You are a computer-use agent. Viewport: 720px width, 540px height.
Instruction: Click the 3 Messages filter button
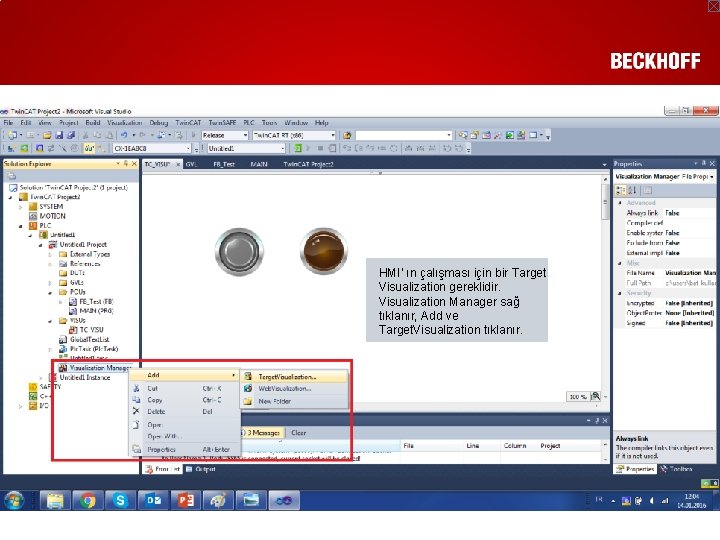click(262, 433)
